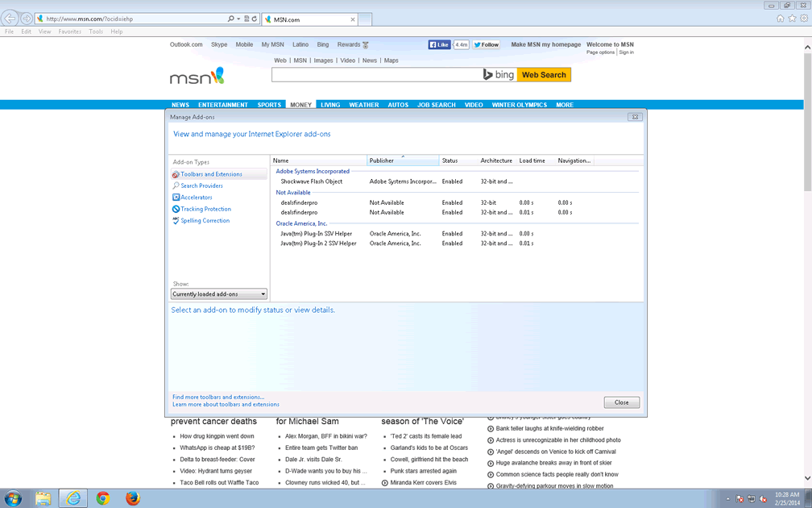Click the browser Home icon
Viewport: 812px width, 508px height.
[x=780, y=19]
